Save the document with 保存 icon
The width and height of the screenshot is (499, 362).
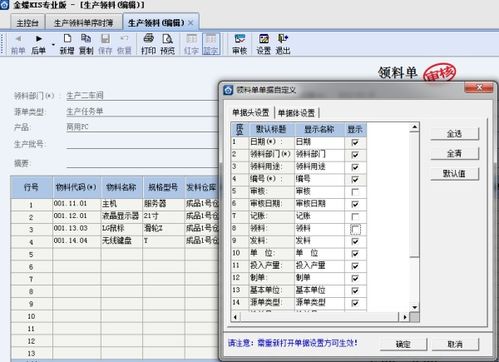tap(105, 44)
